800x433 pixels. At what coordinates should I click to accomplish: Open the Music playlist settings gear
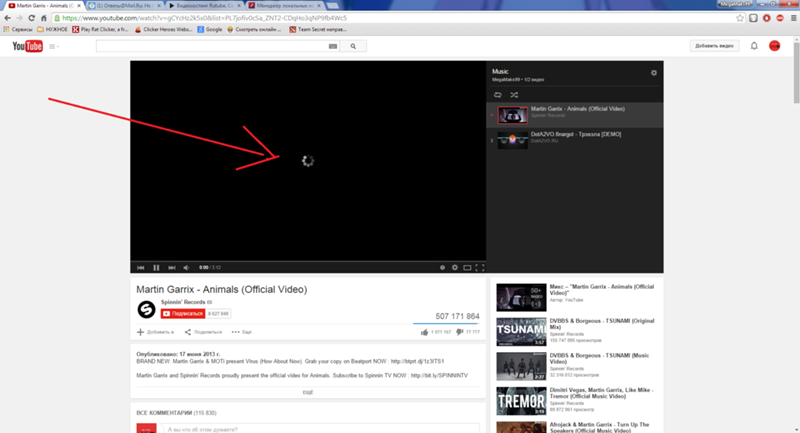click(x=654, y=73)
